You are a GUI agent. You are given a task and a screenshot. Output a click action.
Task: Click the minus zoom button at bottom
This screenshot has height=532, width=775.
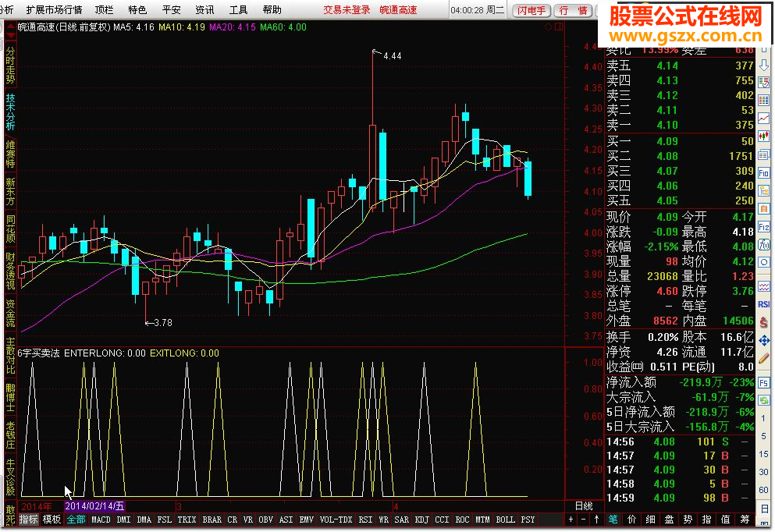(584, 520)
